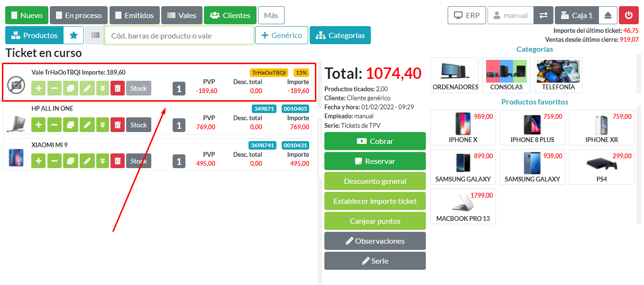Viewport: 644px width, 285px height.
Task: Delete the HP ALL IN ONE line
Action: (118, 125)
